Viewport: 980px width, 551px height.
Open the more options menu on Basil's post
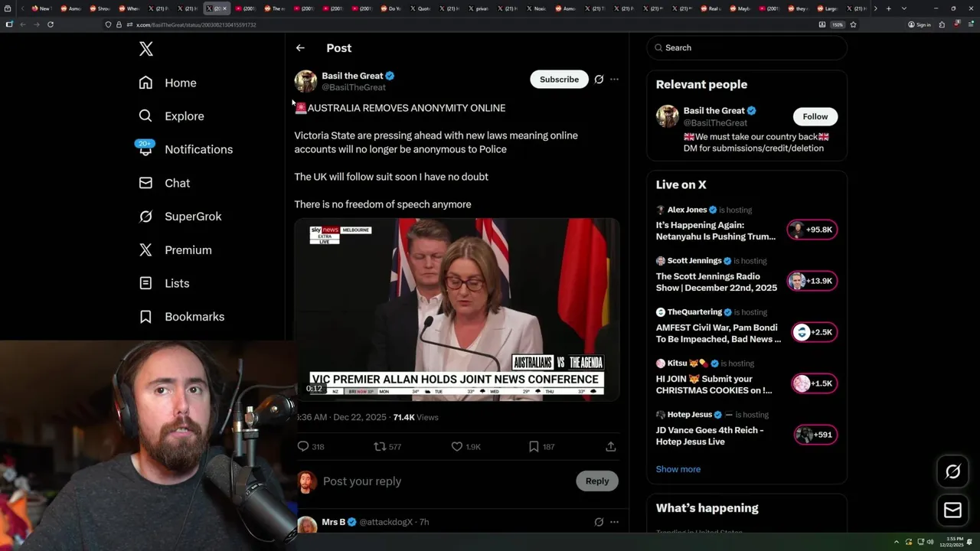614,80
